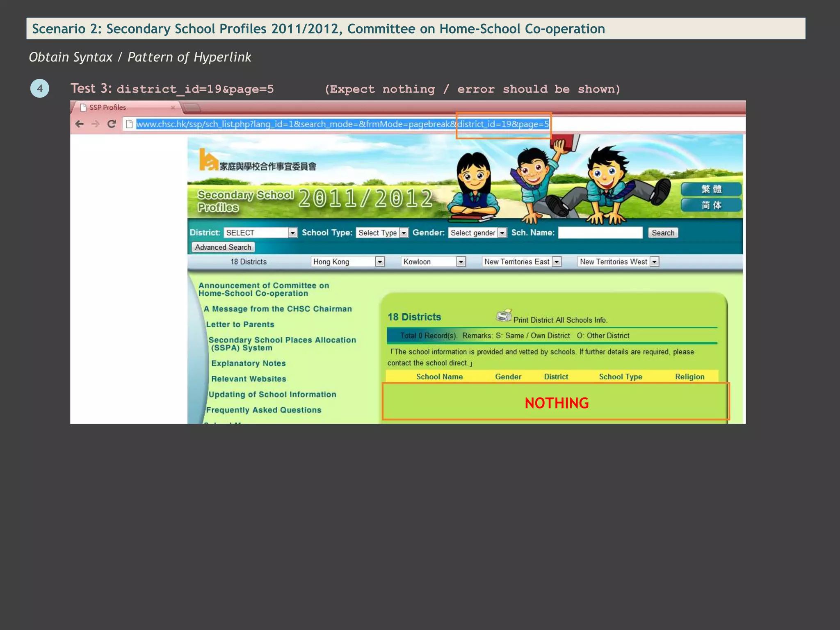Screen dimensions: 840x630
Task: Reload the page with refresh icon
Action: click(111, 124)
